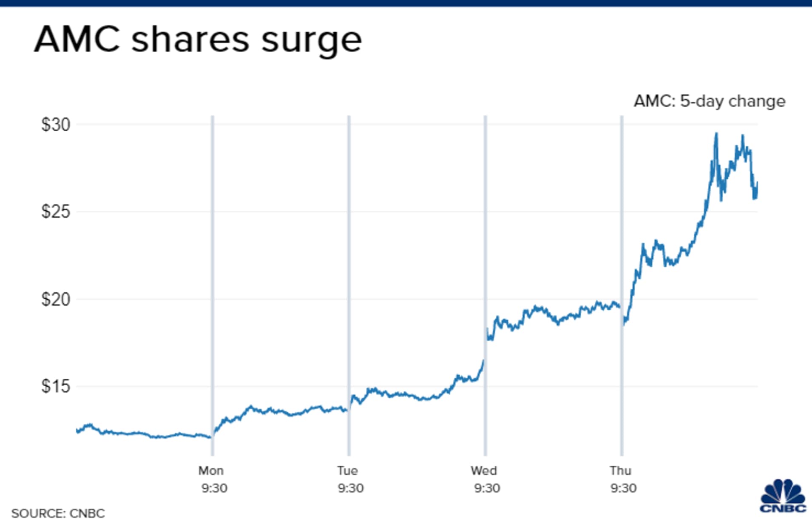Click the 'SOURCE: CNBC' attribution text
The height and width of the screenshot is (521, 812).
tap(58, 513)
